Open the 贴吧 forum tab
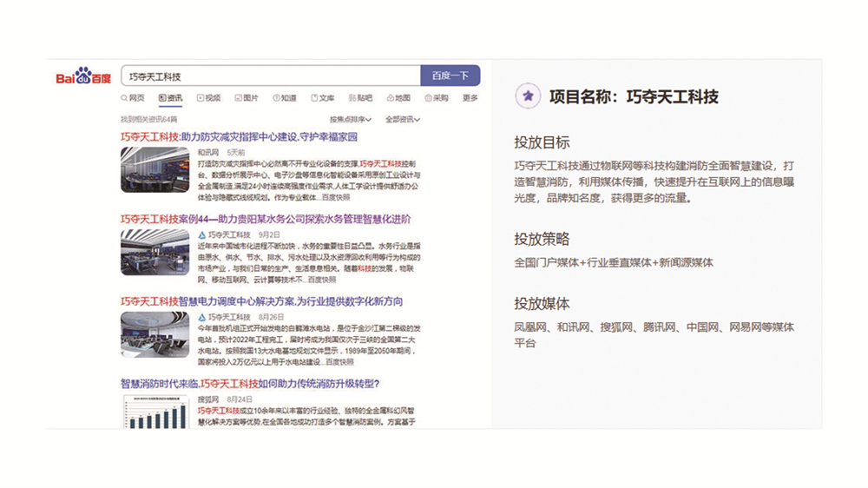 [x=359, y=98]
